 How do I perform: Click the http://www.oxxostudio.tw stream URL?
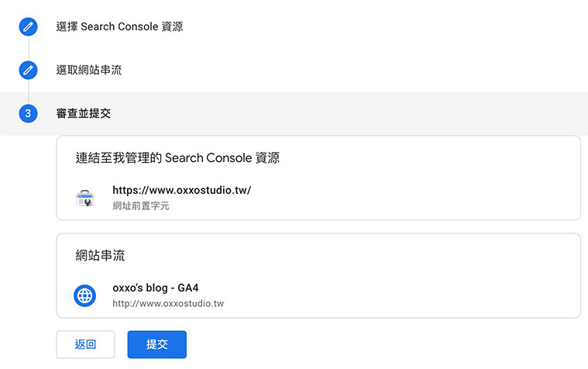(168, 303)
